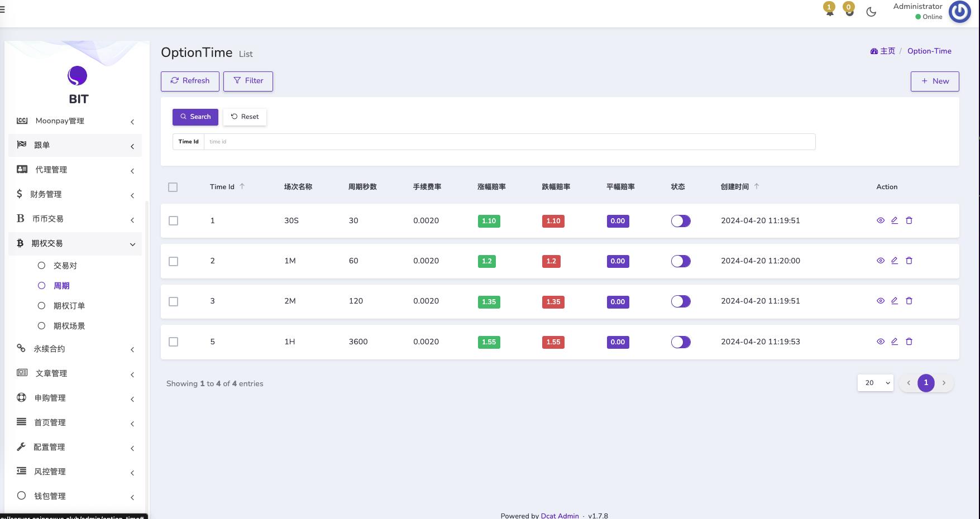Open notifications via the bell icon

(830, 12)
